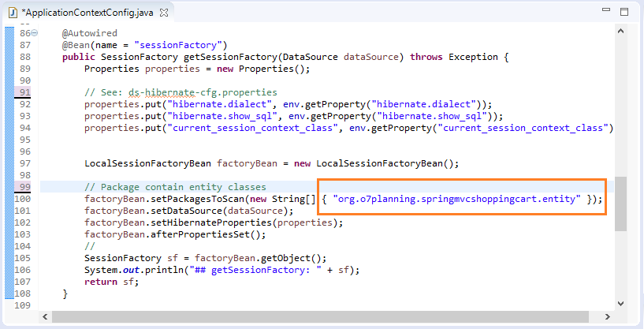
Task: Click the "sessionFactory" bean name string
Action: (178, 45)
